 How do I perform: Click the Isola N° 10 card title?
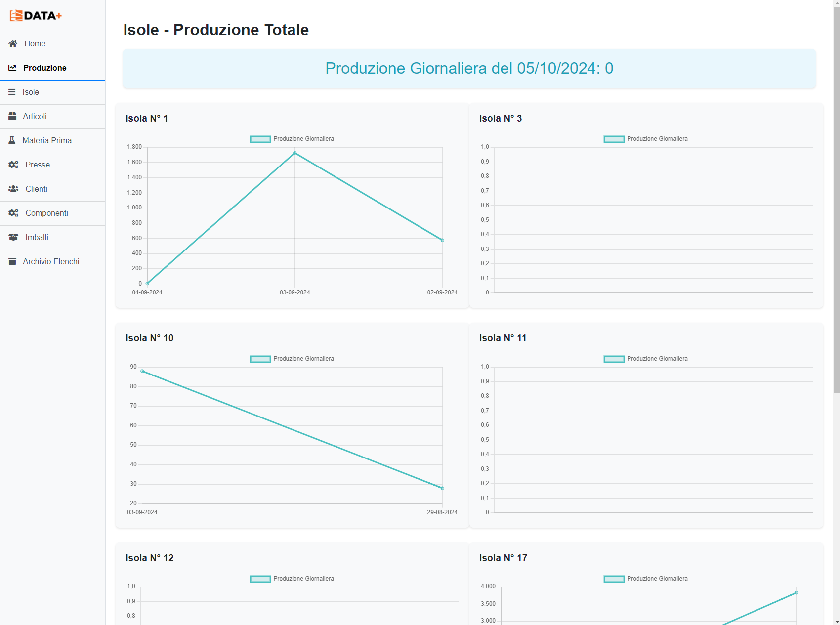point(150,338)
